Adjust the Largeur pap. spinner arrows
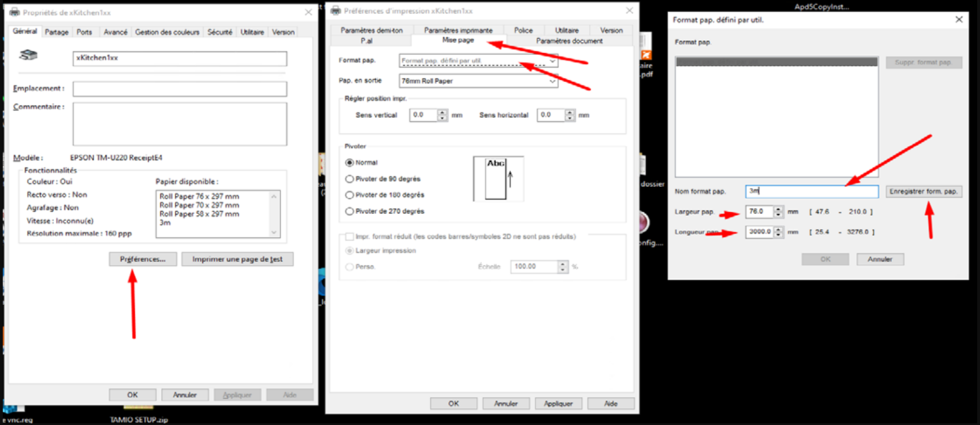This screenshot has width=980, height=425. point(778,212)
